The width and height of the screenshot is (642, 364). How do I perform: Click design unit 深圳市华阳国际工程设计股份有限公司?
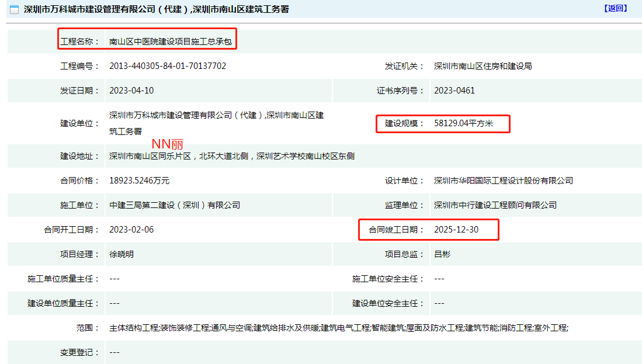point(503,181)
